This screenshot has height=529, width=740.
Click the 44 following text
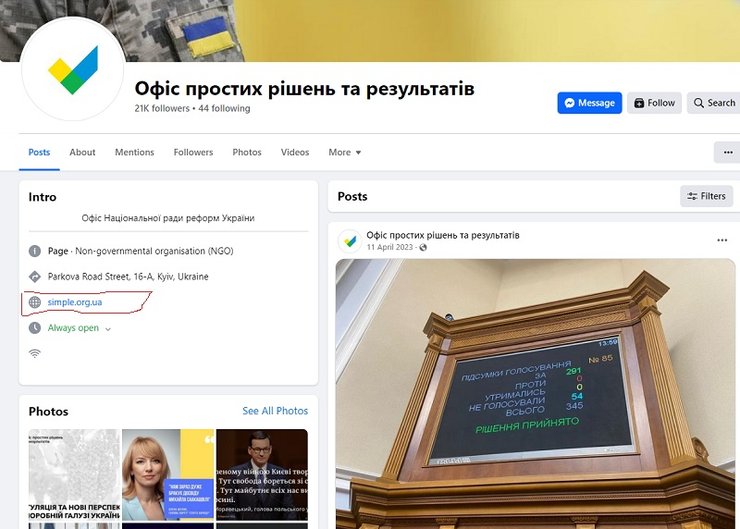click(x=224, y=108)
